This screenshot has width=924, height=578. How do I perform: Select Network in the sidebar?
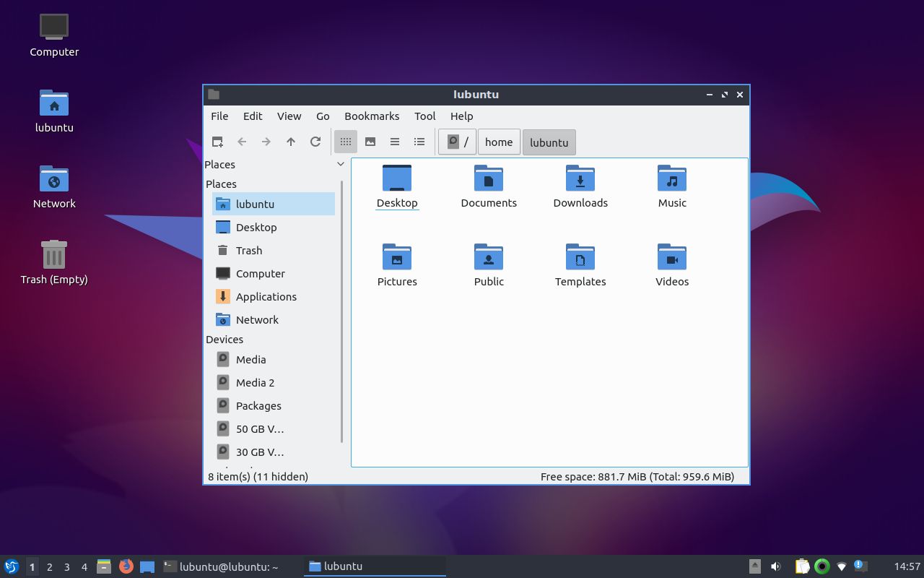click(x=274, y=319)
